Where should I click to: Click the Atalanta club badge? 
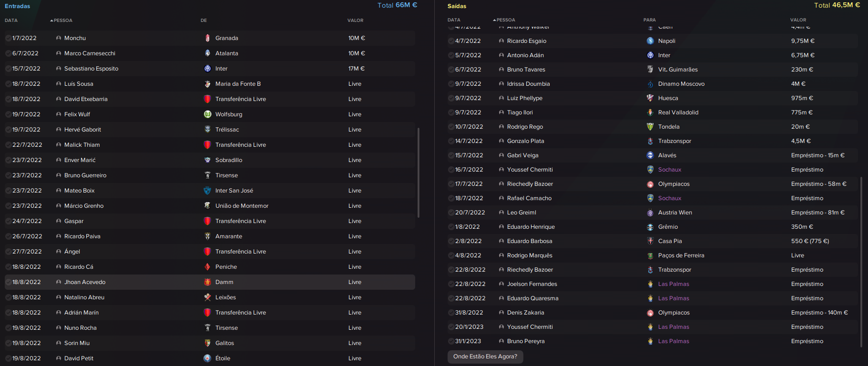[x=207, y=53]
